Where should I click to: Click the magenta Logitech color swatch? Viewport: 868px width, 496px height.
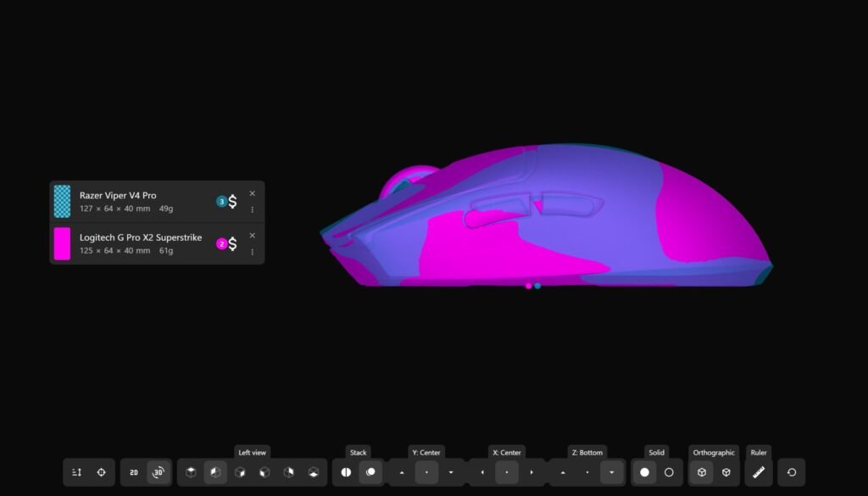tap(63, 243)
